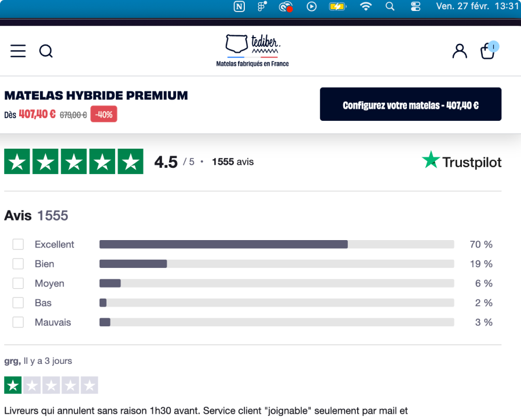Click the Mauvais 3 % progress bar

tap(277, 322)
